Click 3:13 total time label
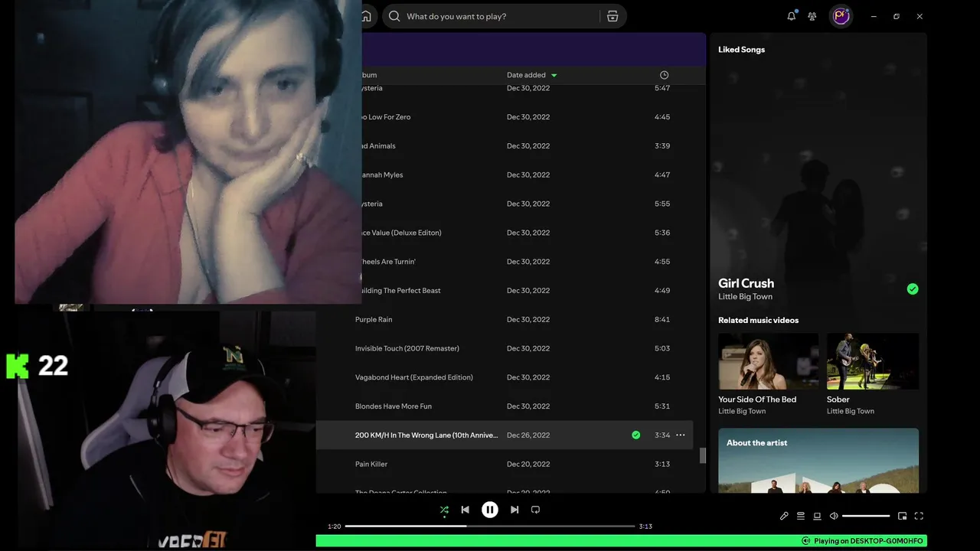The height and width of the screenshot is (551, 980). coord(645,527)
